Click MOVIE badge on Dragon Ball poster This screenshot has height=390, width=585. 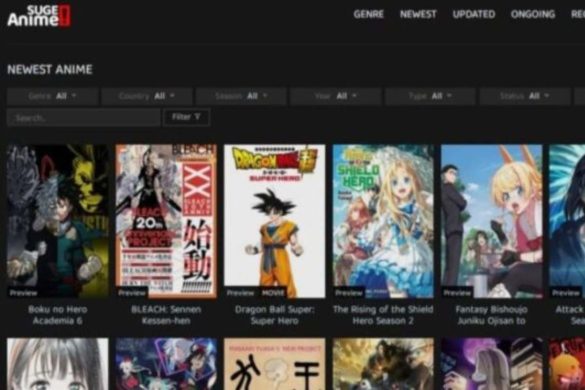pos(273,293)
